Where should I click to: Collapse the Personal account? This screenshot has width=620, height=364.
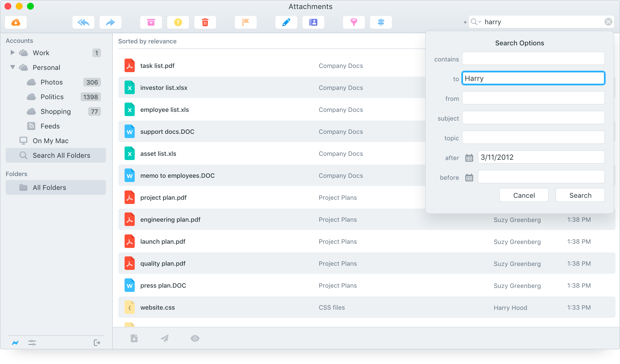12,67
